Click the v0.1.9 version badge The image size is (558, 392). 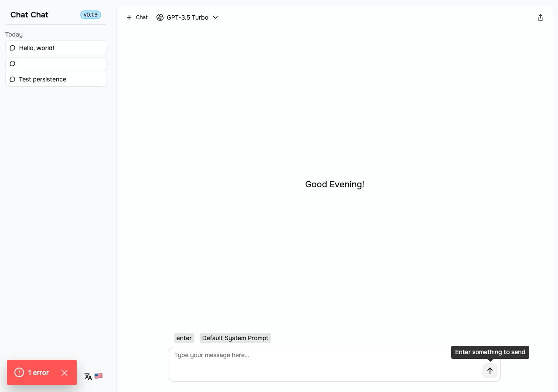pyautogui.click(x=91, y=15)
